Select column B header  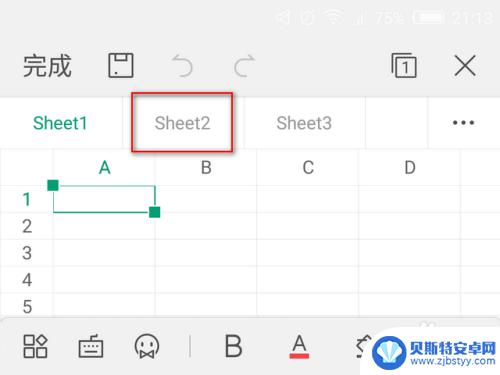(x=206, y=167)
